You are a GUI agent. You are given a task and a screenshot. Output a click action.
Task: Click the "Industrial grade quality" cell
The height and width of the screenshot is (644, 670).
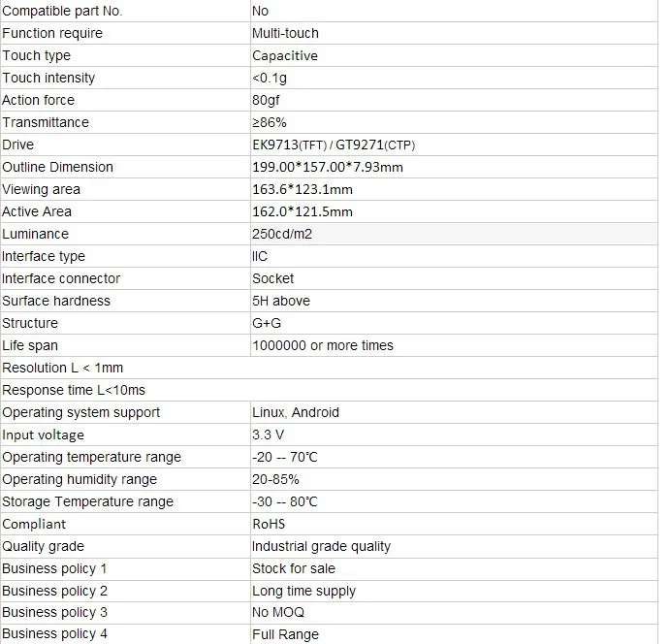coord(321,546)
